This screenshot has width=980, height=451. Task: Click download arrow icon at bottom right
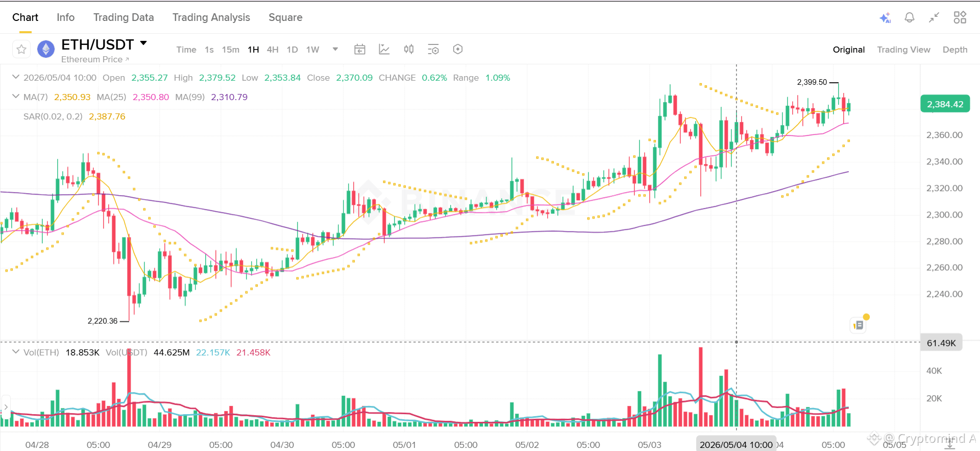pyautogui.click(x=950, y=443)
